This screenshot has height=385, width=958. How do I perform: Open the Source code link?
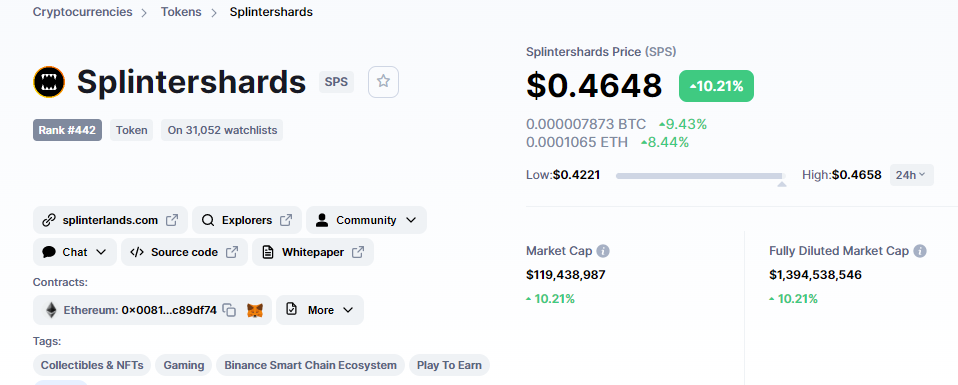pyautogui.click(x=184, y=252)
